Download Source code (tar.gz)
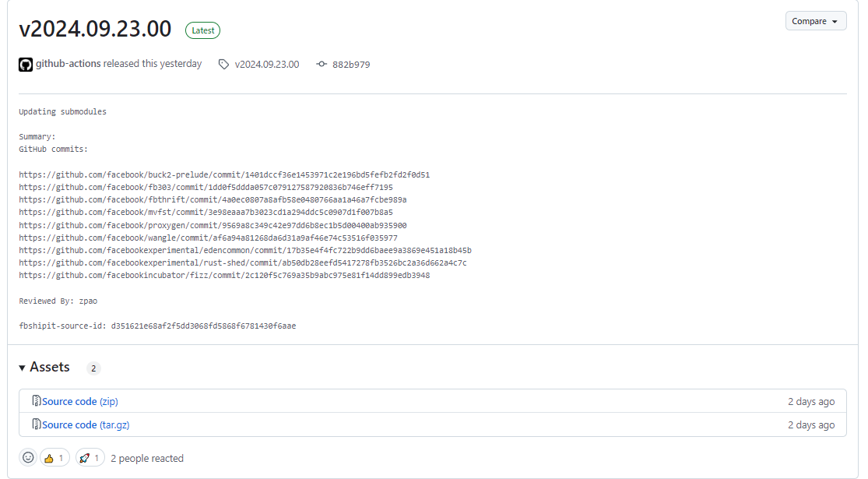The height and width of the screenshot is (479, 868). coord(86,424)
